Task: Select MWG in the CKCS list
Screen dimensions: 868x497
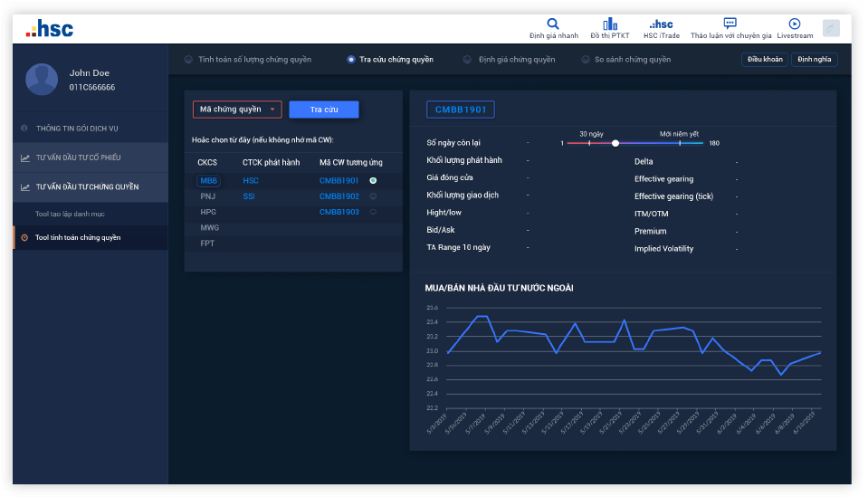Action: pos(209,227)
